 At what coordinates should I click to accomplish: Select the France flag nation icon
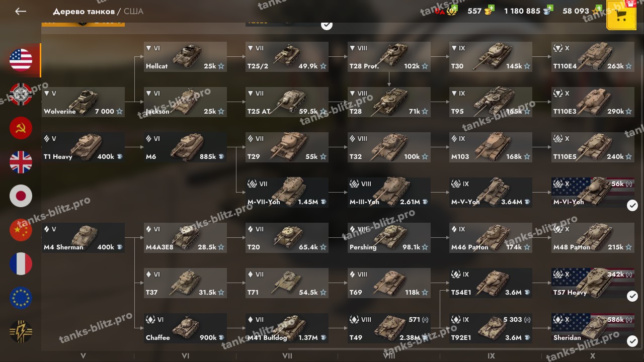[x=21, y=264]
